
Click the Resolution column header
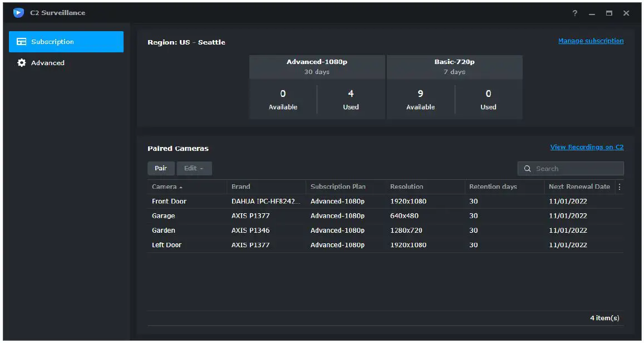[x=406, y=187]
